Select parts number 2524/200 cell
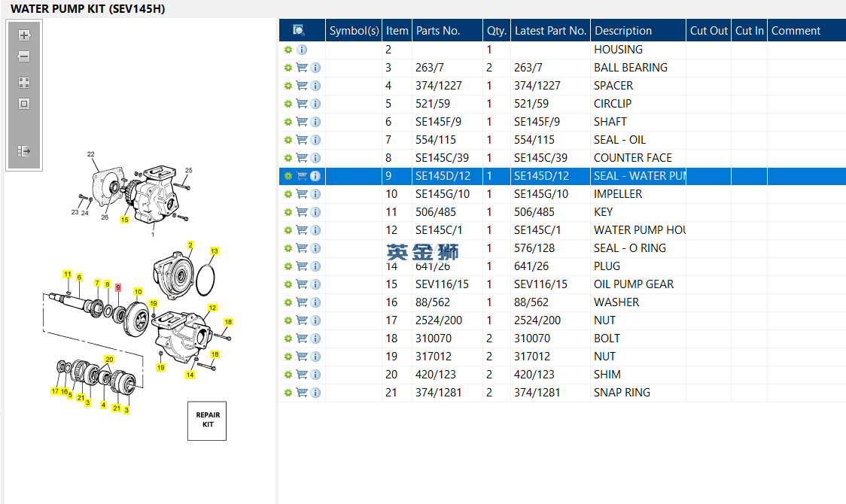 447,320
